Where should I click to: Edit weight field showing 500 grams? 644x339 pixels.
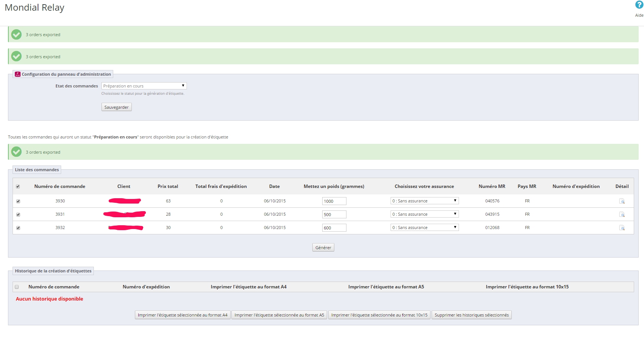334,215
